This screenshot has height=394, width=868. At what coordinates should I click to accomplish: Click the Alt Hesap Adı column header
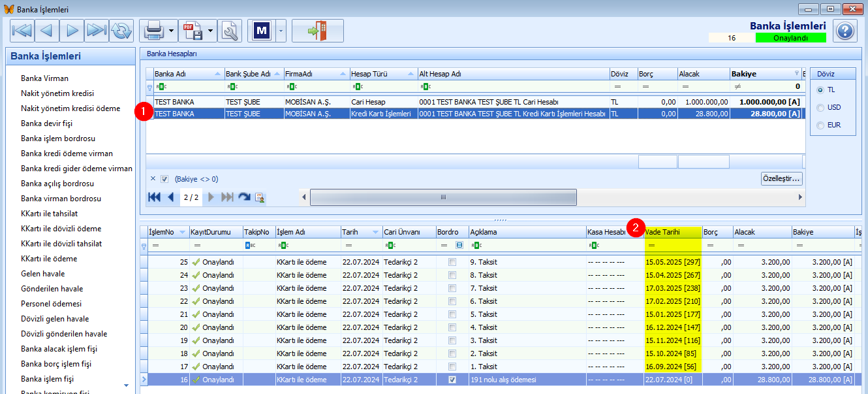tap(514, 74)
